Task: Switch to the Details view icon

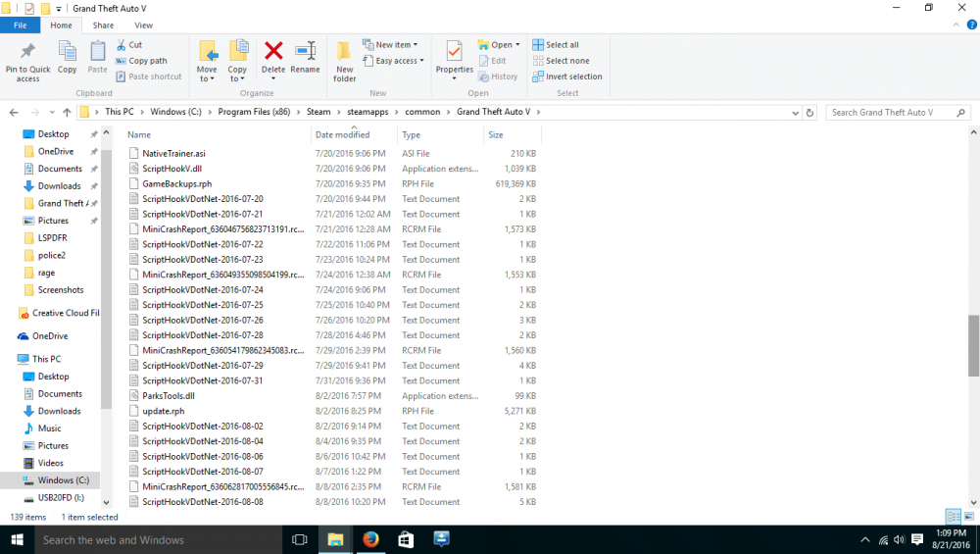Action: [x=954, y=517]
